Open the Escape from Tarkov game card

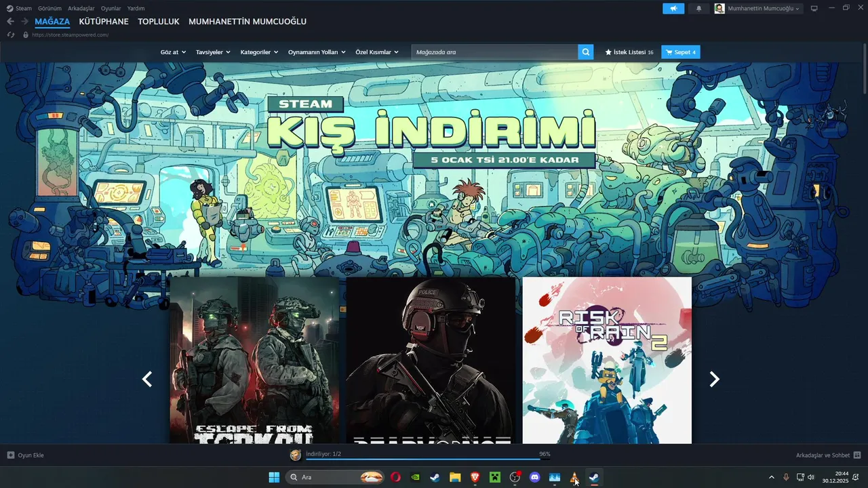tap(254, 360)
